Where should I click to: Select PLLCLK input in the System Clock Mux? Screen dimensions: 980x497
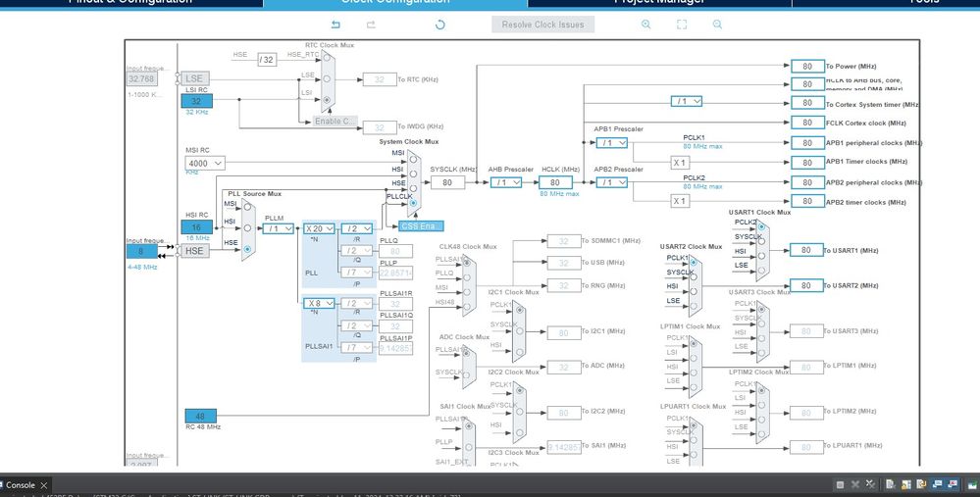tap(413, 203)
